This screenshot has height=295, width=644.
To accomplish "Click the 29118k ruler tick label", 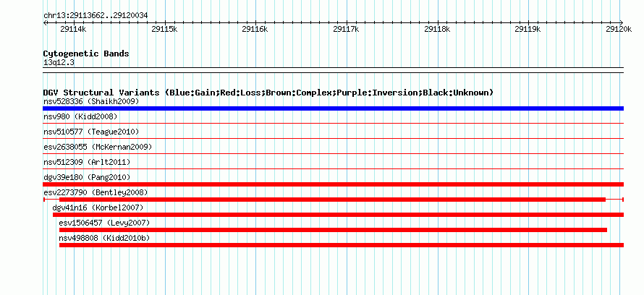I will tap(437, 29).
